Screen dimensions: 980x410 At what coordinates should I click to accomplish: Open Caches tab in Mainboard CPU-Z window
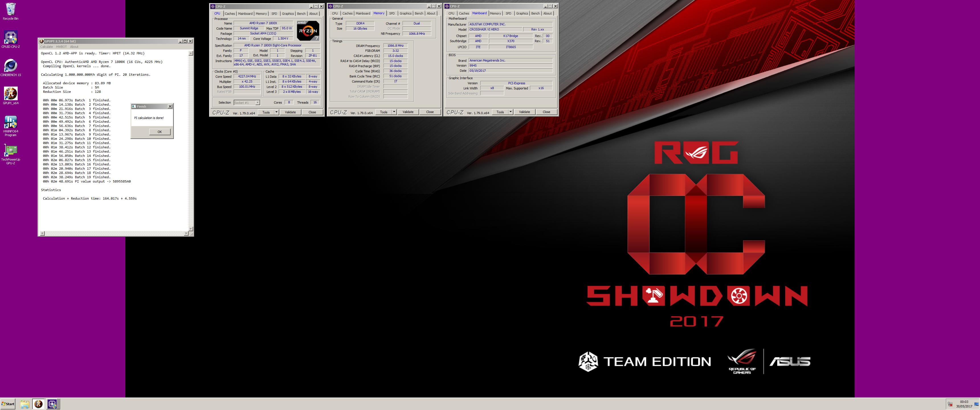(x=464, y=14)
